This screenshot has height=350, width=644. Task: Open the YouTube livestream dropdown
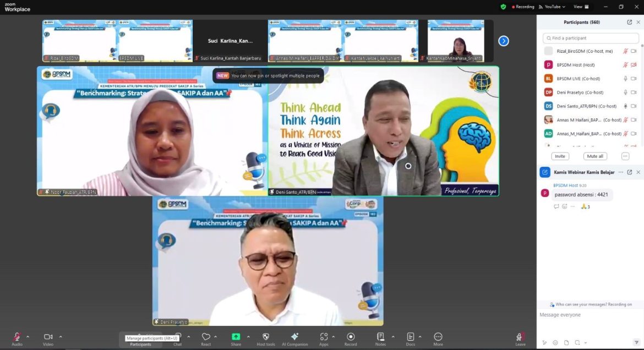(x=552, y=7)
